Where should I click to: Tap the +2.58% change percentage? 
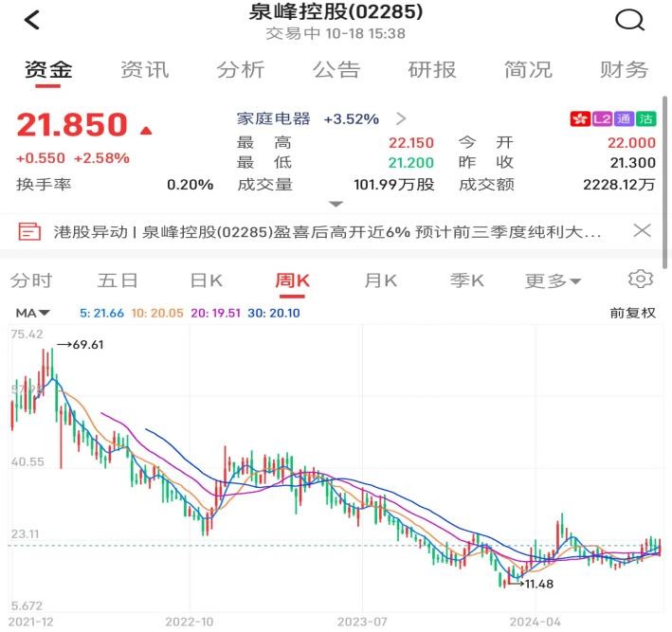click(x=101, y=158)
